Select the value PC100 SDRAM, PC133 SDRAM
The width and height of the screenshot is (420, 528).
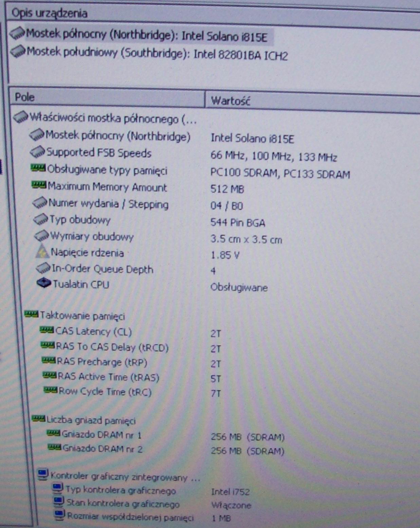coord(280,174)
